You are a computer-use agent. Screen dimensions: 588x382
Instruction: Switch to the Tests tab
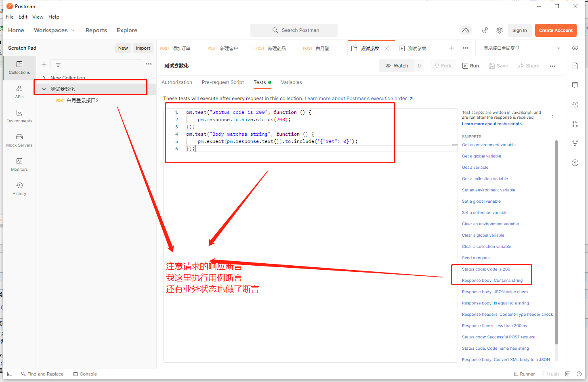point(262,82)
